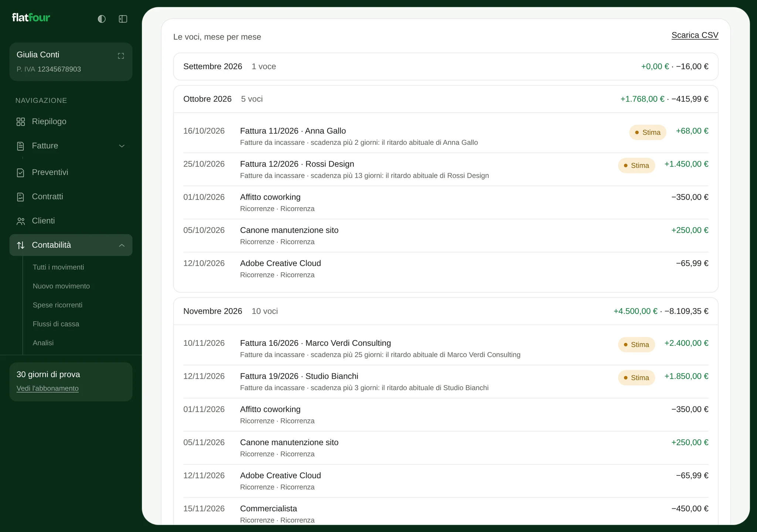Open Riepilogo in the navigation
Screen dimensions: 757x532
pyautogui.click(x=71, y=122)
